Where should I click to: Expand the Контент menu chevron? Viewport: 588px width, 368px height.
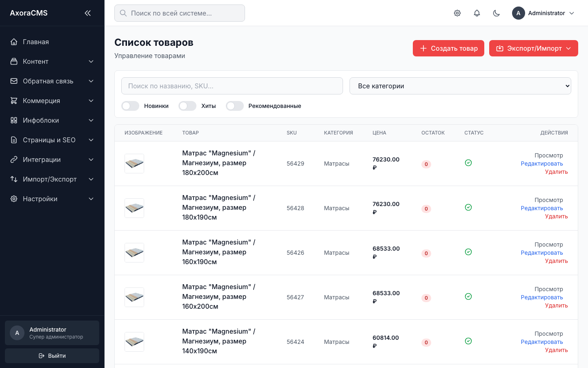point(91,61)
